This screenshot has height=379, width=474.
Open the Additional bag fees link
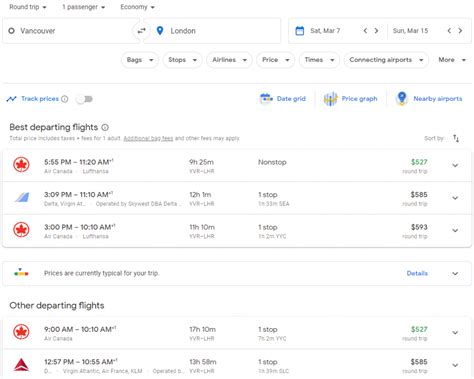148,138
